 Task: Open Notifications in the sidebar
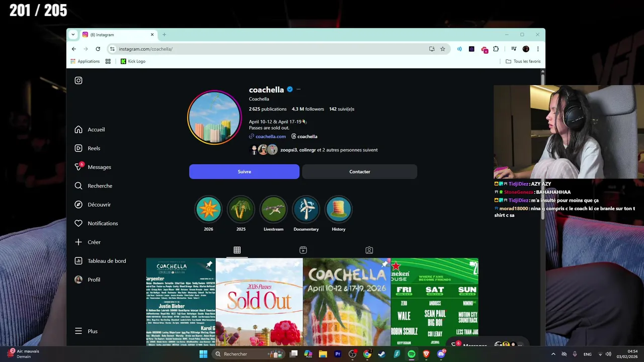click(x=96, y=223)
